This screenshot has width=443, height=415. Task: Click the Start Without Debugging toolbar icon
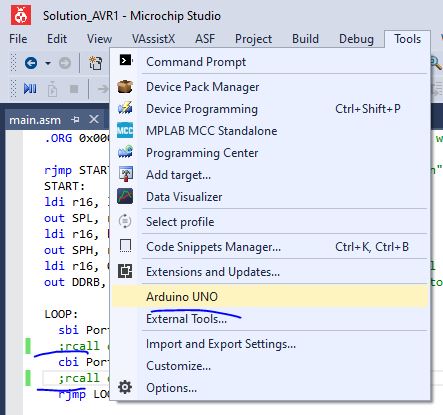pyautogui.click(x=52, y=89)
